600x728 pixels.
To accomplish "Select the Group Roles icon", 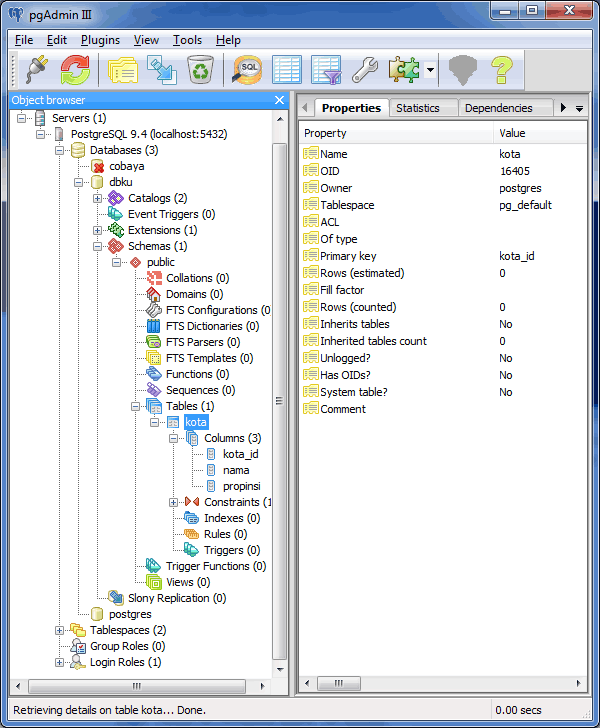I will pos(78,646).
